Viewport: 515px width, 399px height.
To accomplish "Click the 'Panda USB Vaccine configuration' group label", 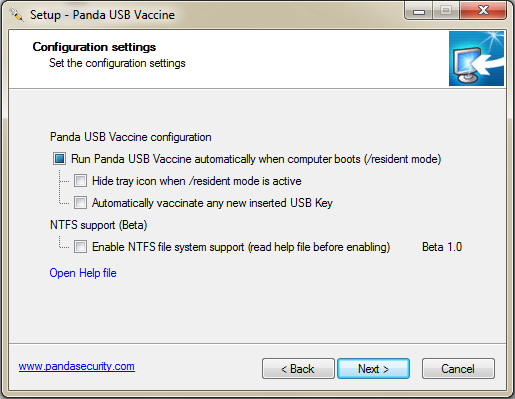I will point(131,137).
